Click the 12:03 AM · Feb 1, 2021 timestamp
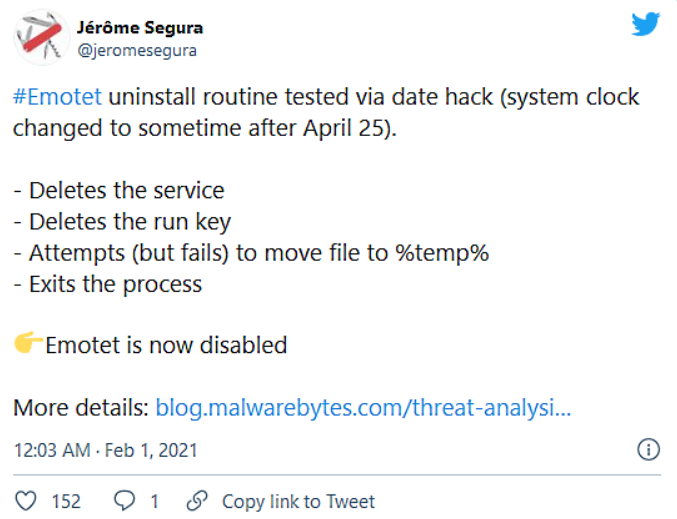The width and height of the screenshot is (677, 519). (x=105, y=450)
